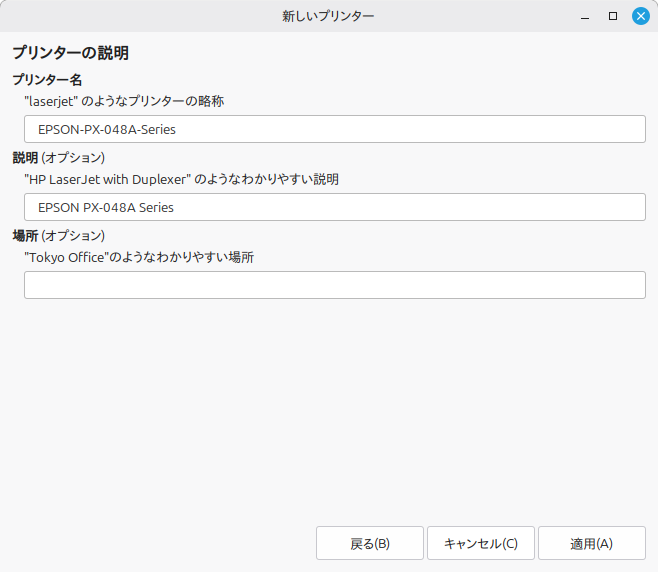Minimize the new printer window
The width and height of the screenshot is (658, 572).
(585, 16)
